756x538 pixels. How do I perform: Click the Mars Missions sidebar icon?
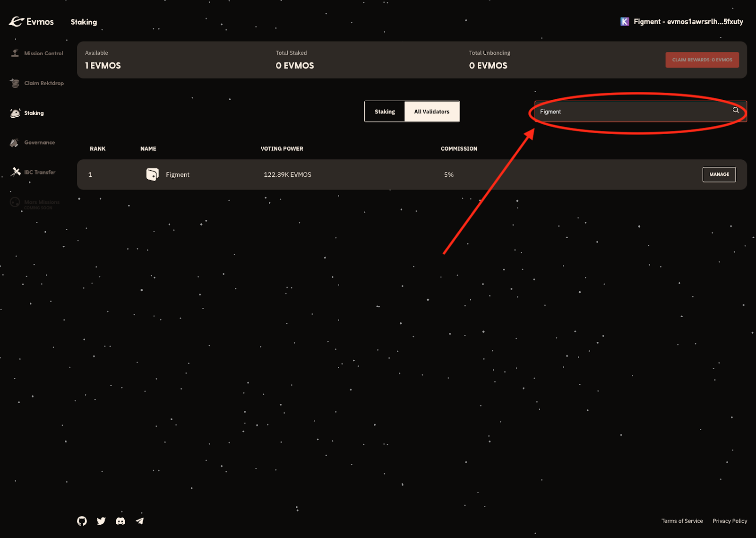tap(15, 202)
